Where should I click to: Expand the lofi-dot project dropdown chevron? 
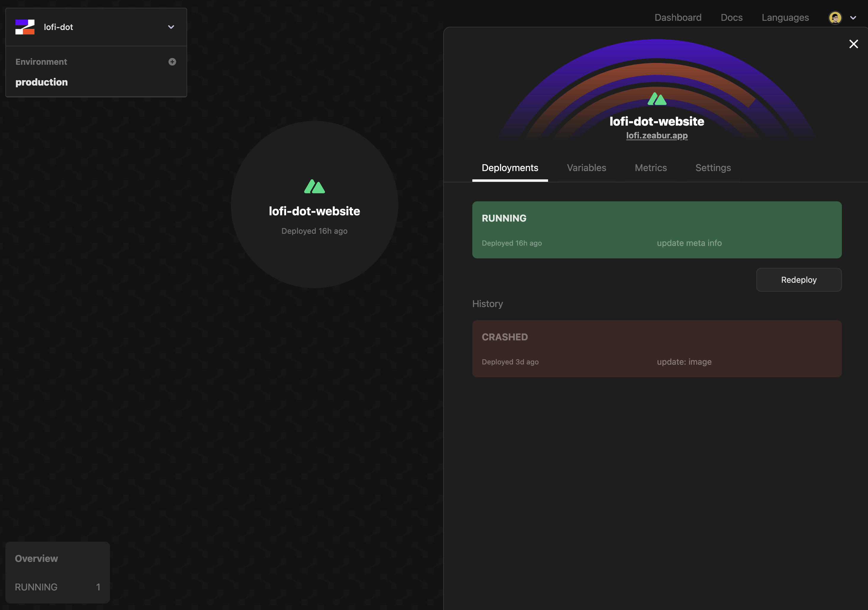click(x=171, y=27)
